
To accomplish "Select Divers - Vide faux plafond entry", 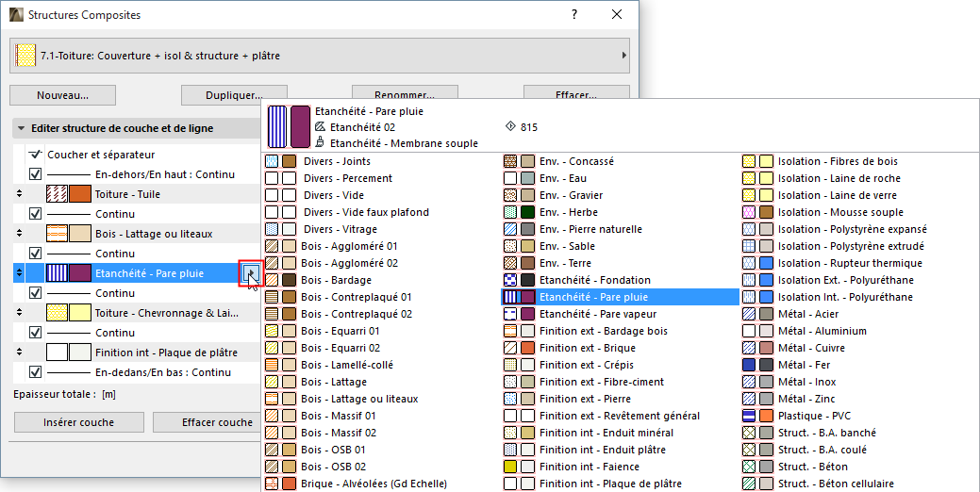I will coord(366,212).
